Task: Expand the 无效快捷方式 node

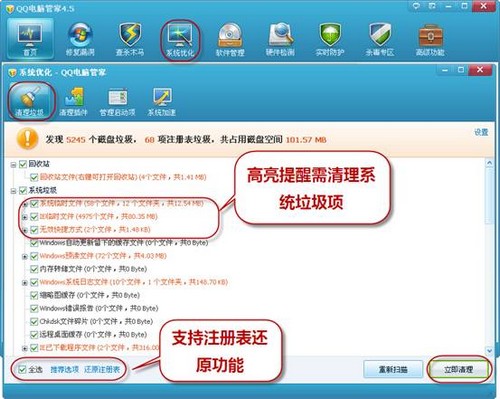Action: coord(25,230)
